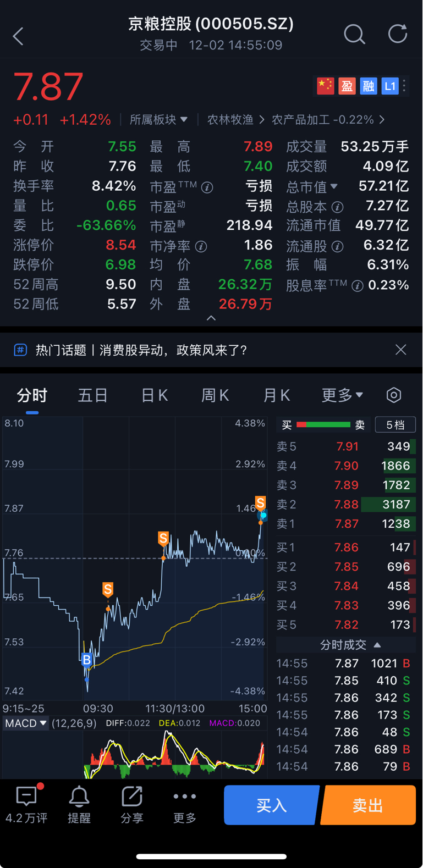This screenshot has height=868, width=423.
Task: Tap the S sell marker at 7.76 line
Action: pos(163,538)
